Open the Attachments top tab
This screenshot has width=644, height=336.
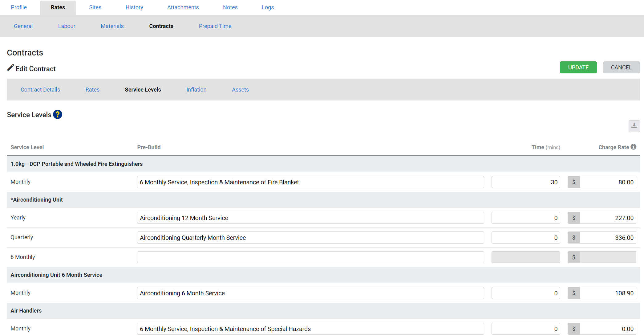click(x=183, y=7)
